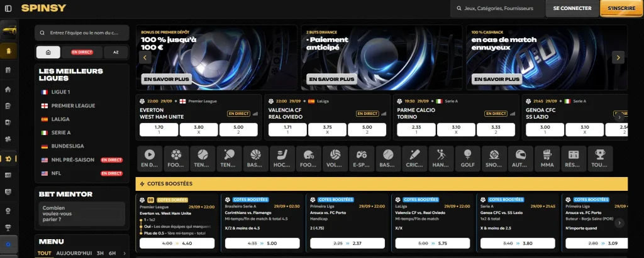
Task: Open Ligue 1 in best leagues
Action: [x=82, y=92]
